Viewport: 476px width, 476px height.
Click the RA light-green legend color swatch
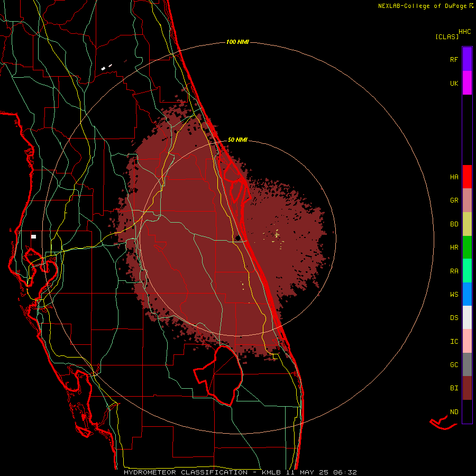467,270
